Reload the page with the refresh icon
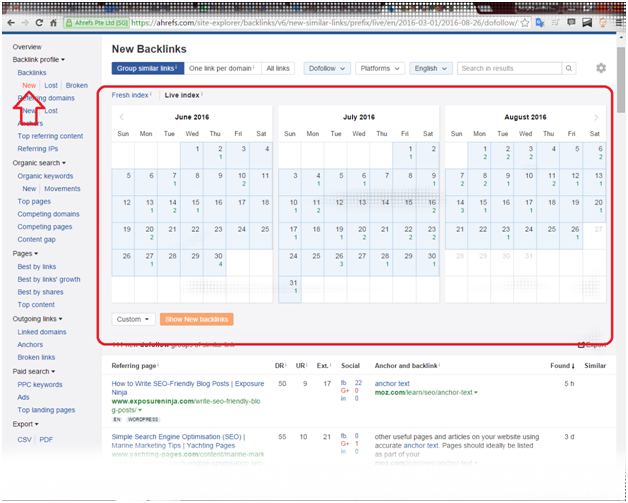This screenshot has height=503, width=628. (39, 23)
